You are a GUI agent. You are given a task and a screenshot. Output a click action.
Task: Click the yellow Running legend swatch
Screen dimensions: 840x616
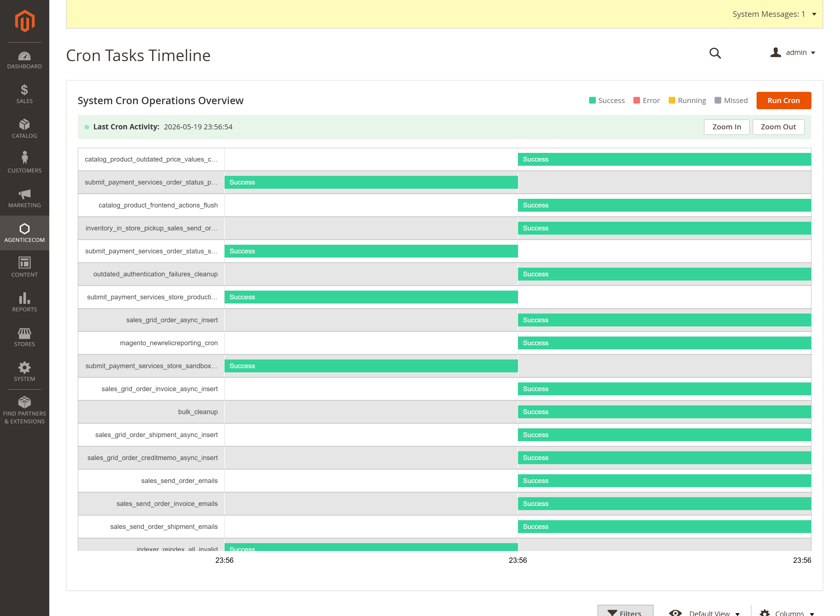[x=672, y=100]
